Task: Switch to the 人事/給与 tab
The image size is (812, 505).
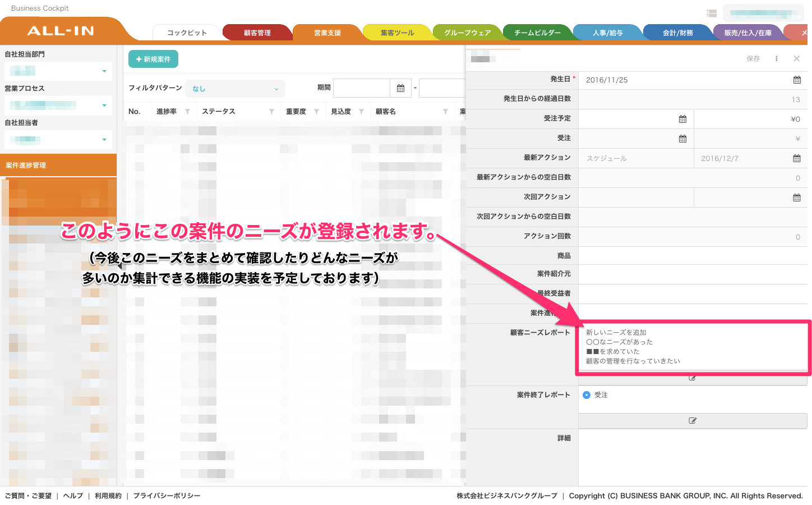Action: tap(608, 33)
